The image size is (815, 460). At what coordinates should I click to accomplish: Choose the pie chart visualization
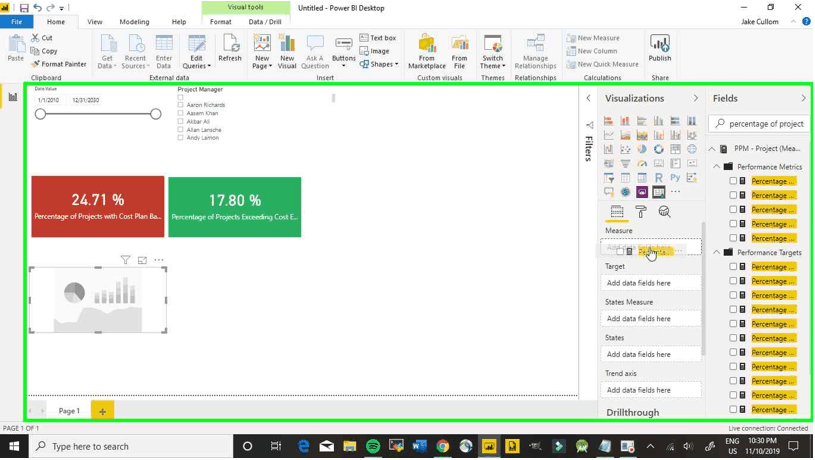pyautogui.click(x=642, y=149)
